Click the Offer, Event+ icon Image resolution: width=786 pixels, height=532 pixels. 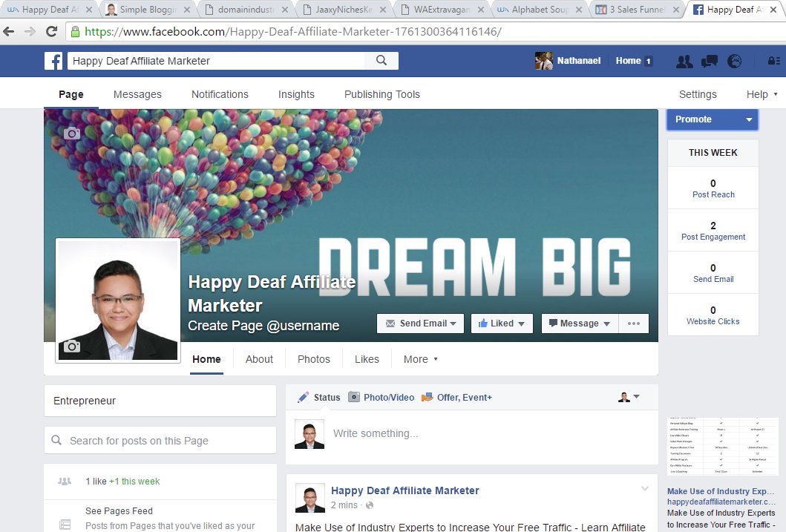pyautogui.click(x=427, y=397)
